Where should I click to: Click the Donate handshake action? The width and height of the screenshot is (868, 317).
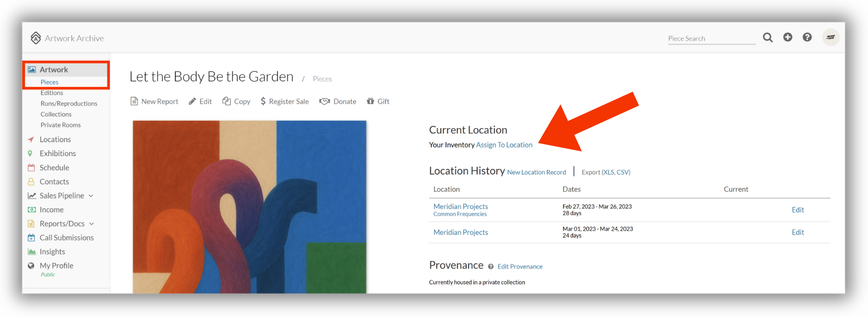pos(338,101)
